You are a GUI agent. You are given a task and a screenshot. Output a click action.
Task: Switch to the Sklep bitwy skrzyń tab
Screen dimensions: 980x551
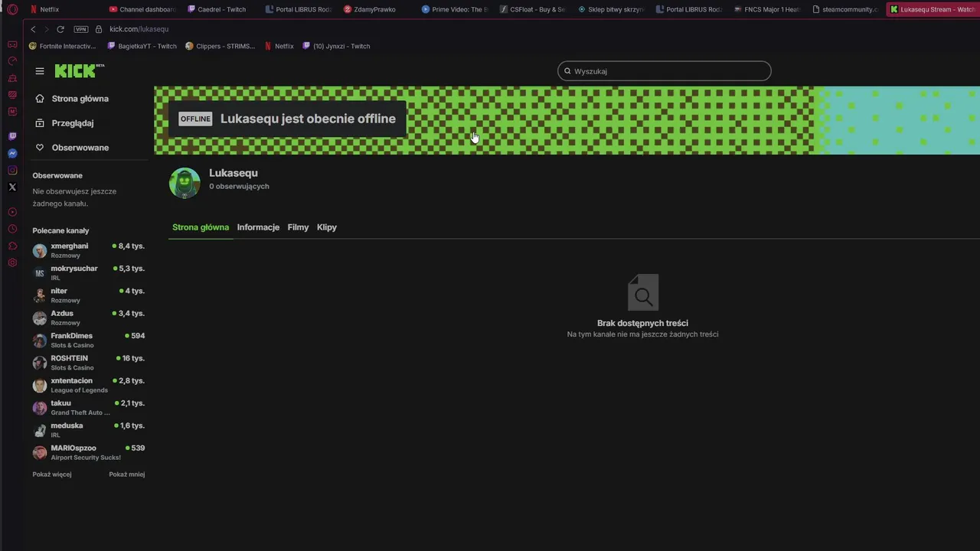(610, 10)
